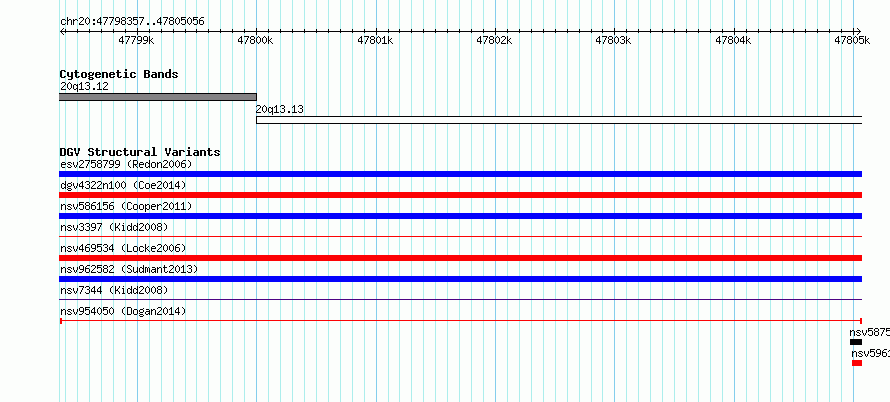Select the small black nsv5875 variant block
The width and height of the screenshot is (890, 402).
click(856, 342)
